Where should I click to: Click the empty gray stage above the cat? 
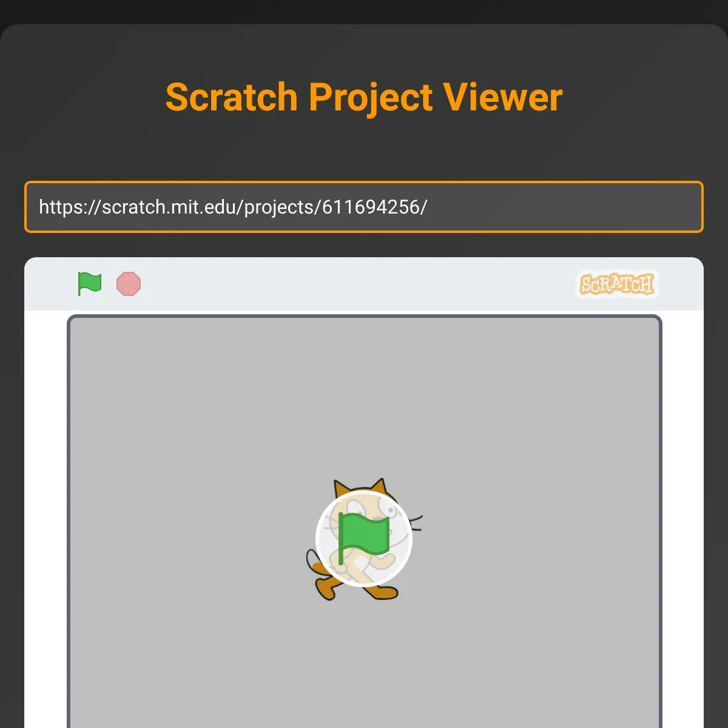[364, 394]
